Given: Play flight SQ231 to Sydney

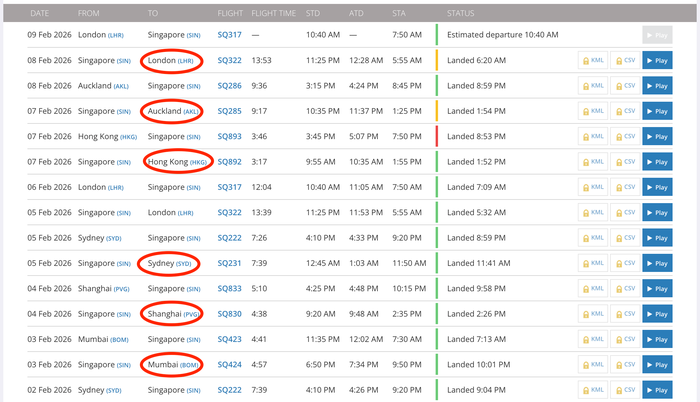Looking at the screenshot, I should coord(657,263).
